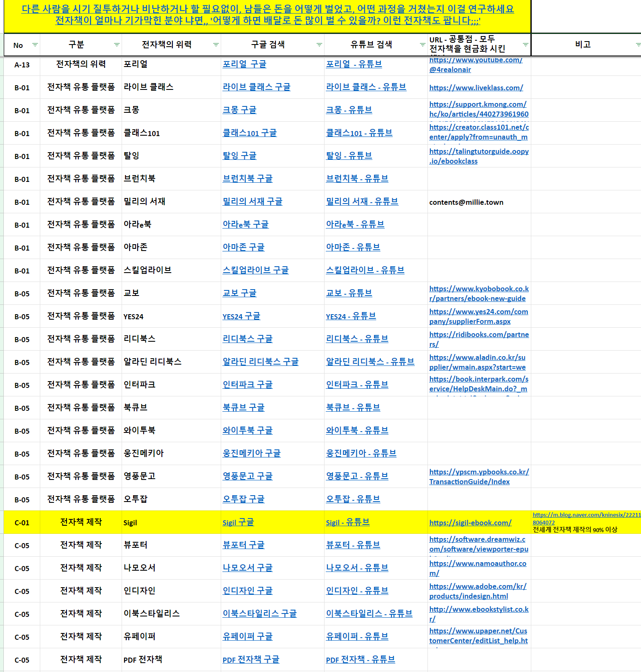Open the No column filter dropdown
This screenshot has width=641, height=672.
[35, 45]
